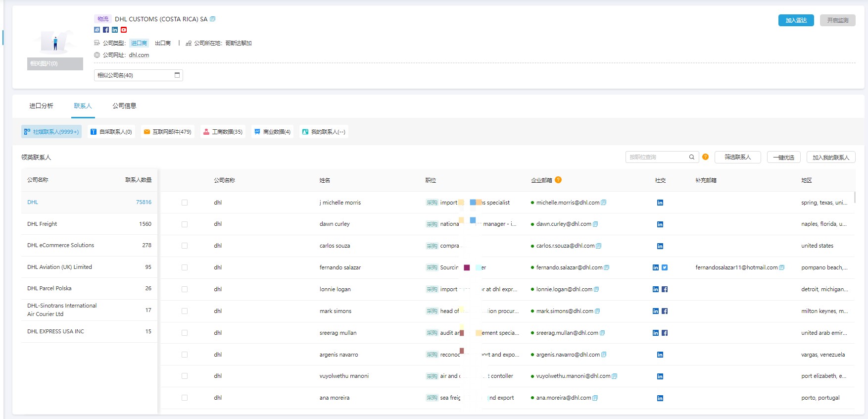This screenshot has height=419, width=868.
Task: Open the dhl.com website link
Action: coord(139,55)
